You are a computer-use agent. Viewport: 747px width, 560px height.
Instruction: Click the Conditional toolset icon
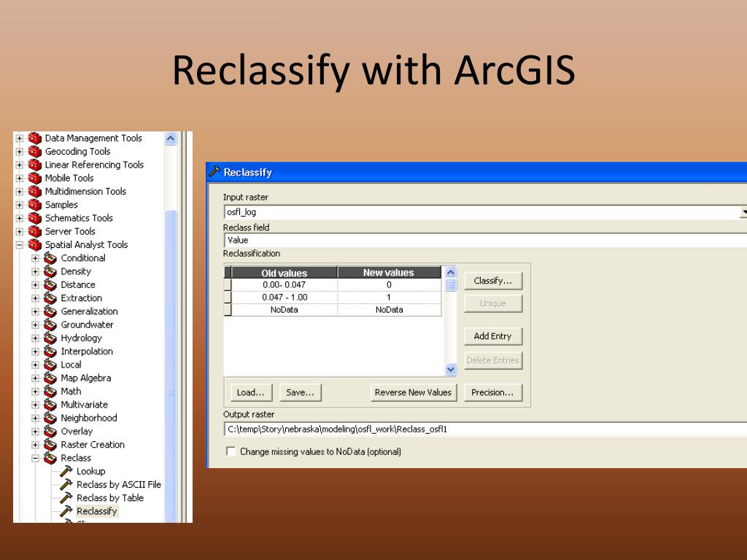tap(50, 258)
